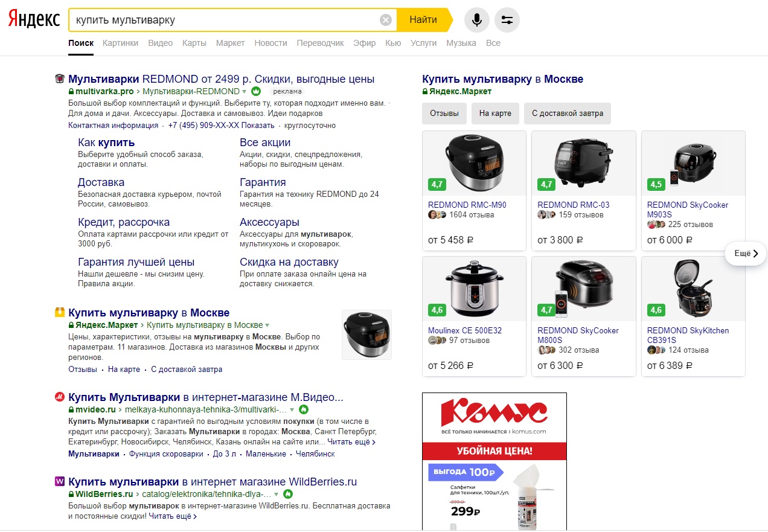Expand the dropdown arrow beside mvideo.ru URL
The image size is (768, 532).
coord(292,410)
